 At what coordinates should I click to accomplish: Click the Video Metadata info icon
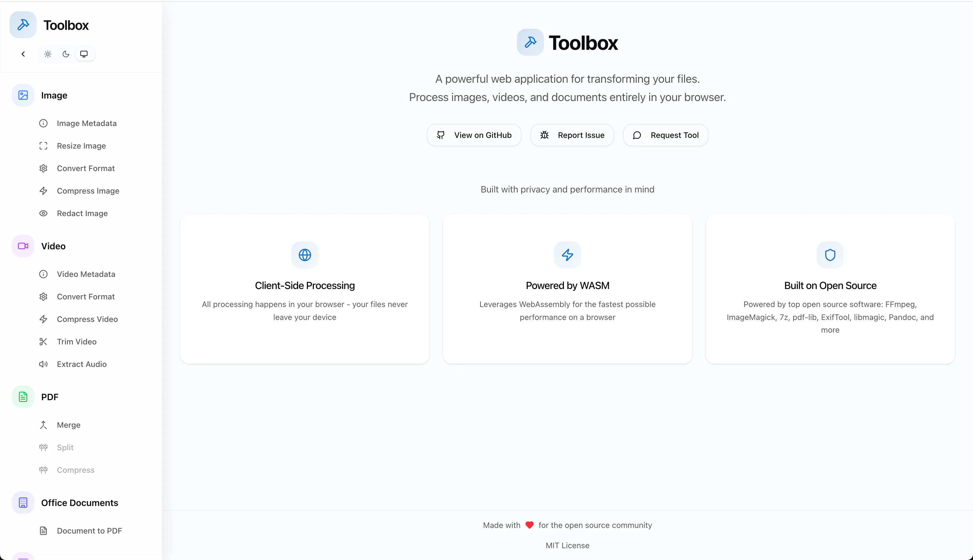(43, 274)
